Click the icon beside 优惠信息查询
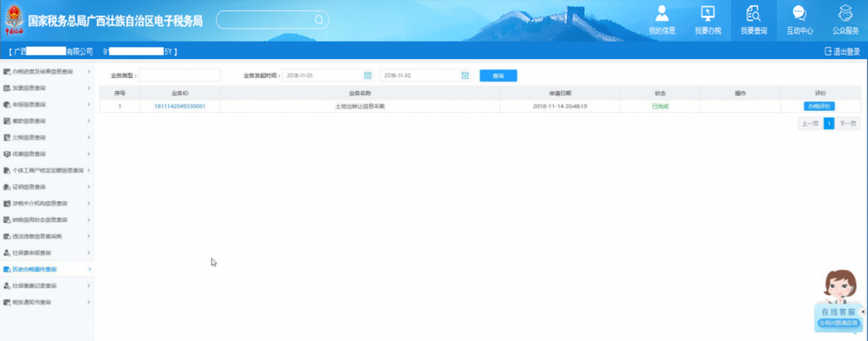 point(7,154)
